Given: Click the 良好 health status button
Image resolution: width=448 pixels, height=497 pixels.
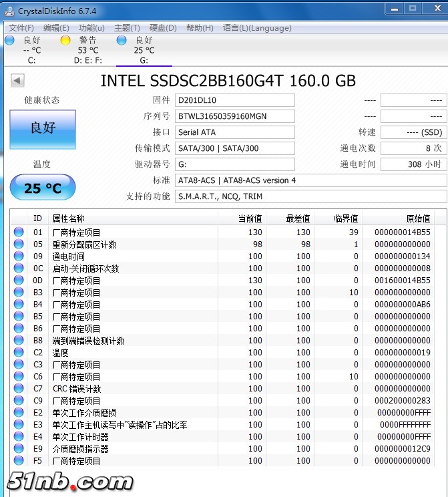Looking at the screenshot, I should pyautogui.click(x=43, y=129).
